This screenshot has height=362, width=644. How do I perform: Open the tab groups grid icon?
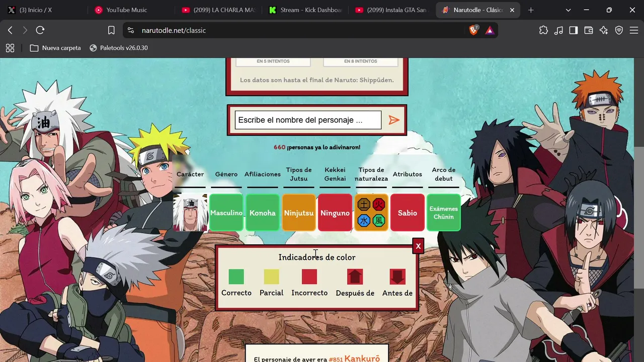[x=10, y=48]
